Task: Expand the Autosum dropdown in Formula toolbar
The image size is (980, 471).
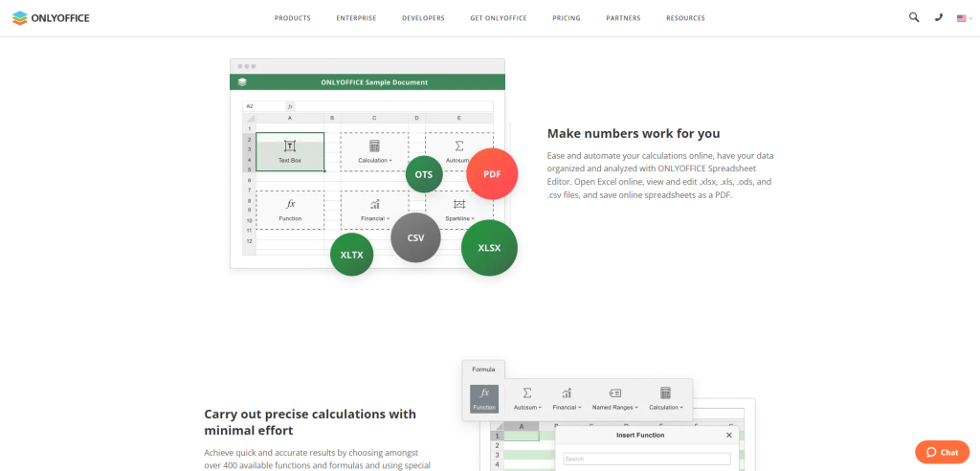Action: [x=527, y=398]
